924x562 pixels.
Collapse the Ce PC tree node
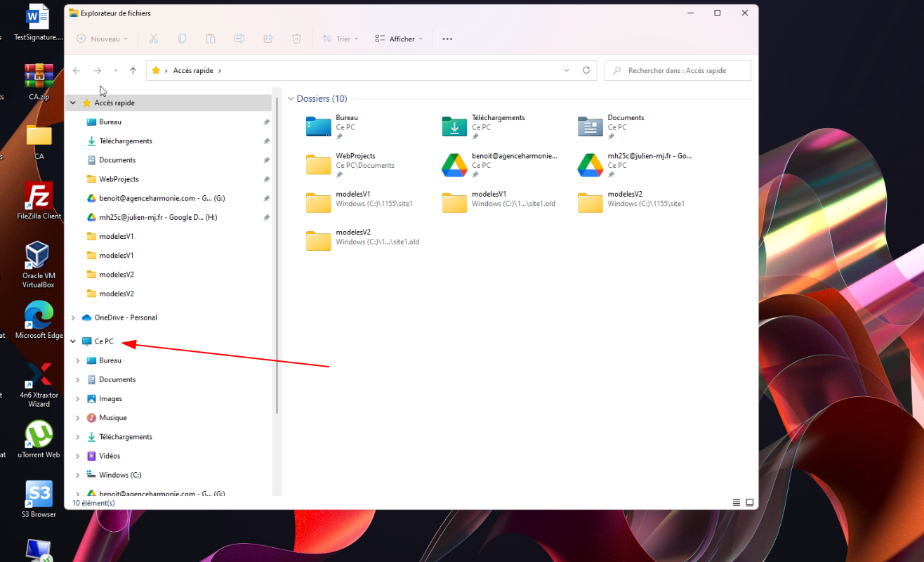coord(73,341)
